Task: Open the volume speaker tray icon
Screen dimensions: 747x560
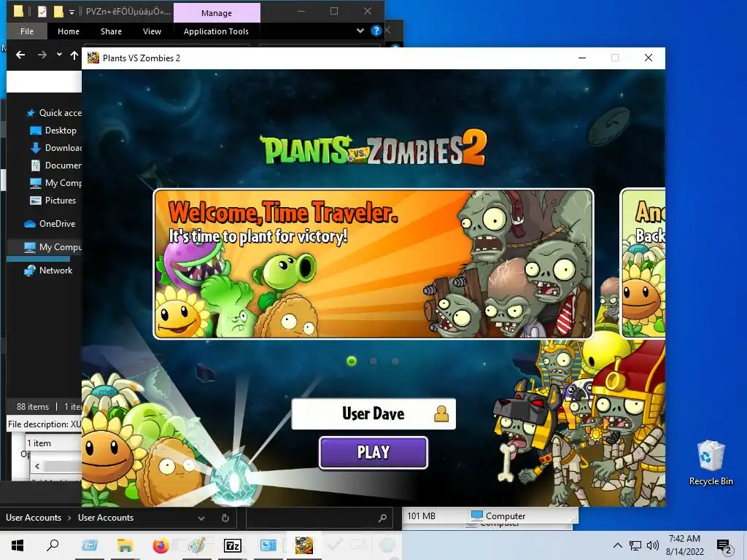Action: 653,545
